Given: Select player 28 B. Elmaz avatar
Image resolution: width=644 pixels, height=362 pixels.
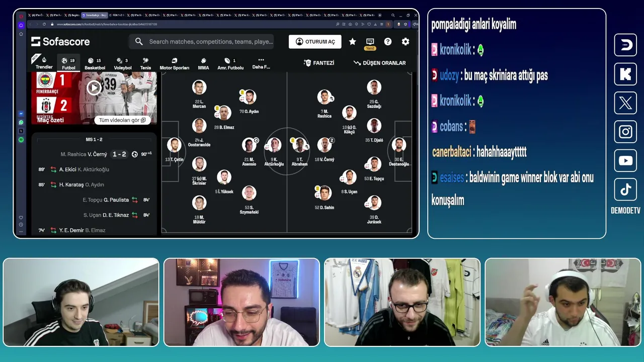Looking at the screenshot, I should click(x=224, y=113).
